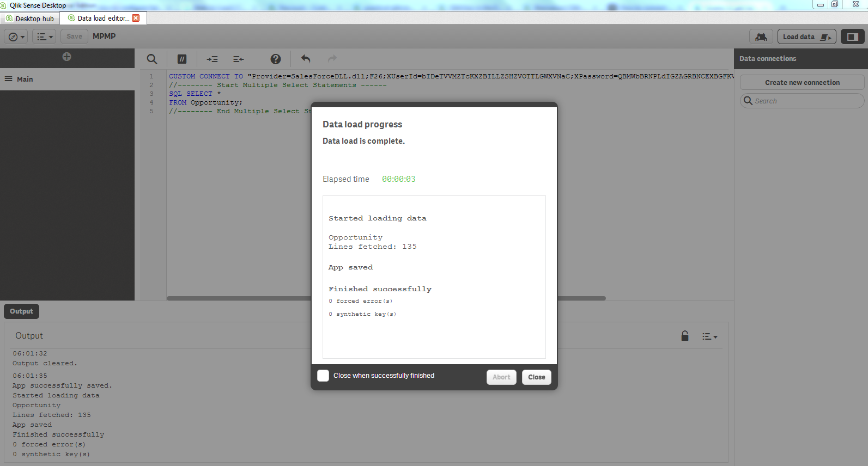The width and height of the screenshot is (868, 466).
Task: Click Create new connection
Action: 802,83
